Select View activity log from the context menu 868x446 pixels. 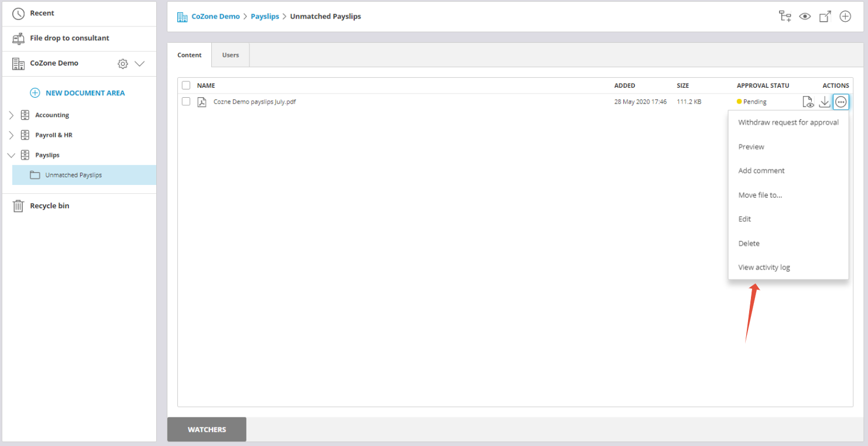tap(764, 267)
